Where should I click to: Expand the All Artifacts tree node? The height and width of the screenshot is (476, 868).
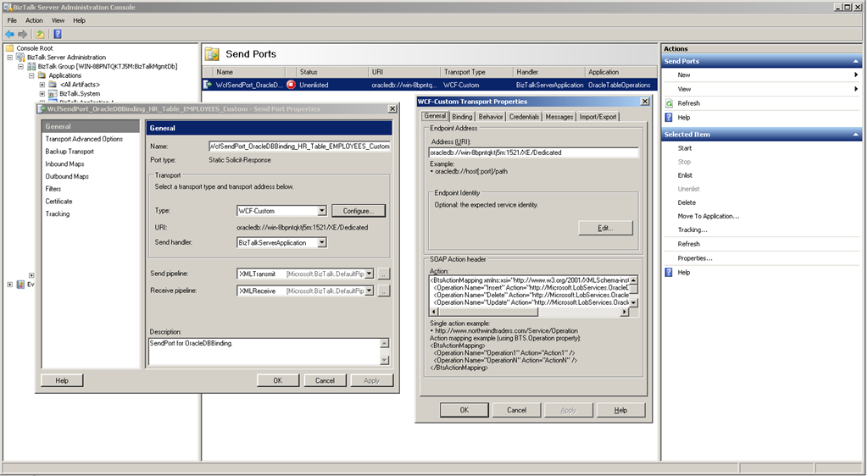[x=42, y=84]
